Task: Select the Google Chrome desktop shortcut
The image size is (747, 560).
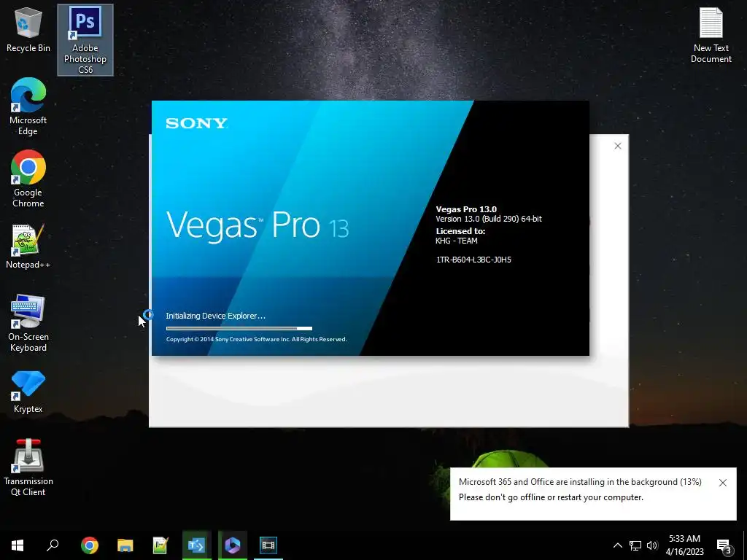Action: (x=28, y=179)
